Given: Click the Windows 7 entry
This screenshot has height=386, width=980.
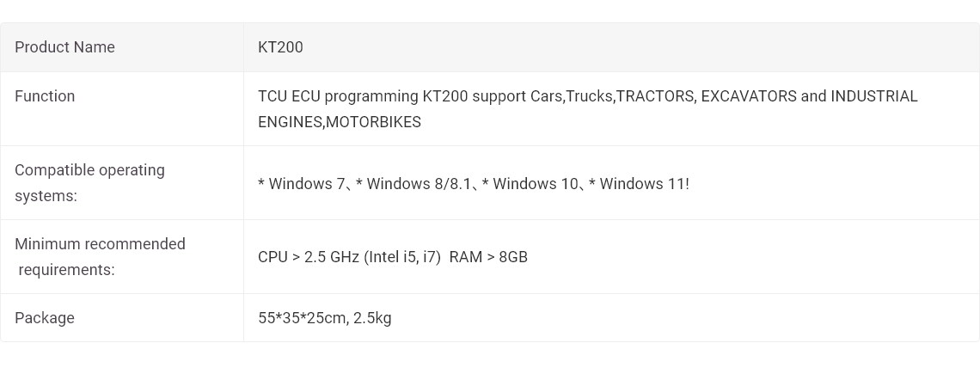Looking at the screenshot, I should pos(301,184).
